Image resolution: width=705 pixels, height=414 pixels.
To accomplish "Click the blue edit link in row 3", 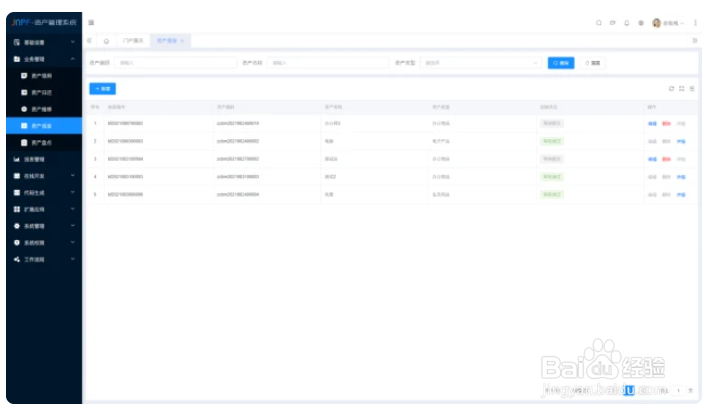I will [x=652, y=159].
